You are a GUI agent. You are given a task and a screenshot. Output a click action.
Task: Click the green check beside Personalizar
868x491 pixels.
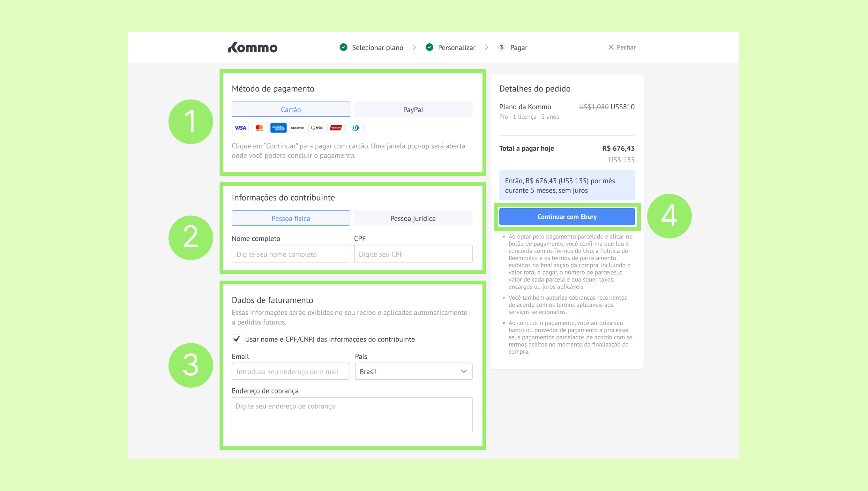429,47
